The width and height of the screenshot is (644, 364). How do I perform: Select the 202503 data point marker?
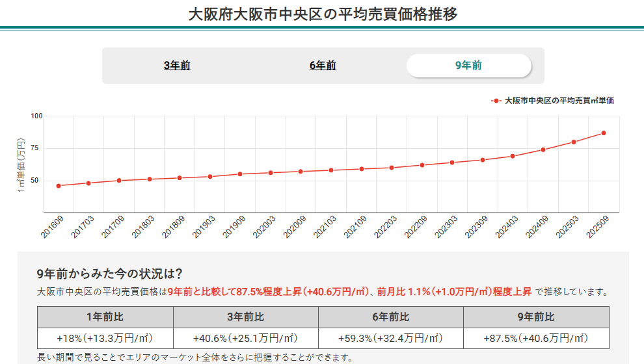click(574, 142)
